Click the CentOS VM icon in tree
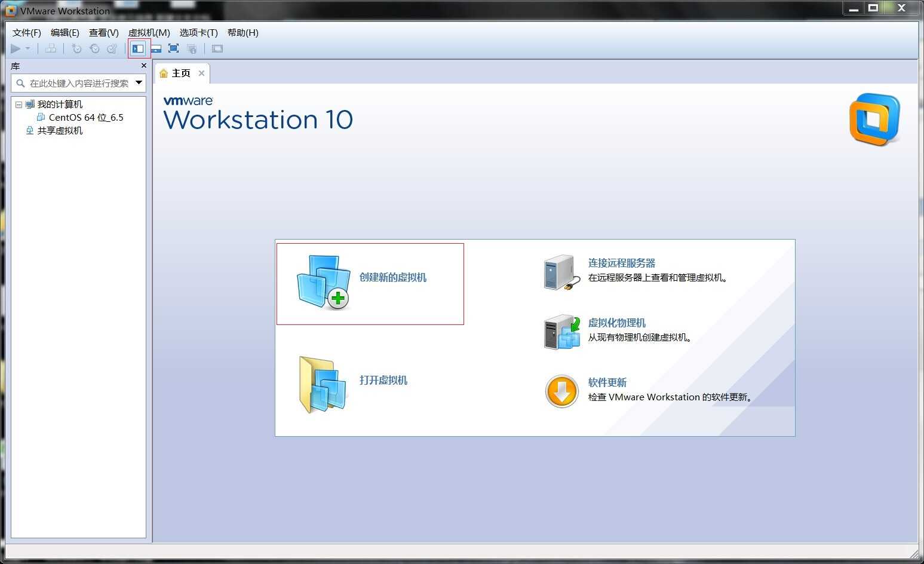 point(41,117)
